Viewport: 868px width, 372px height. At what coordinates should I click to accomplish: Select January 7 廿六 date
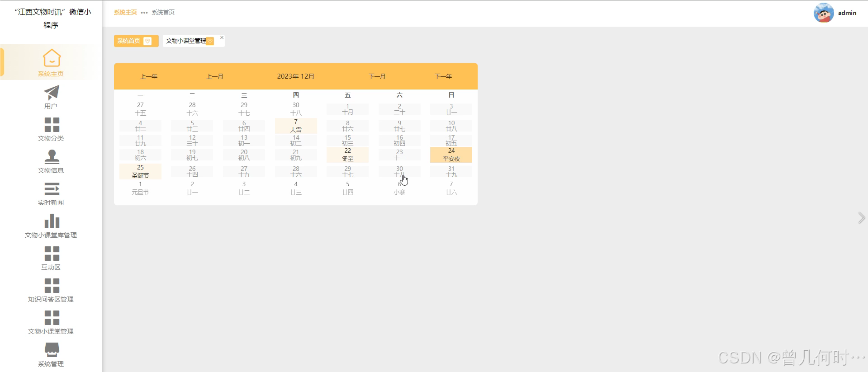pos(451,188)
